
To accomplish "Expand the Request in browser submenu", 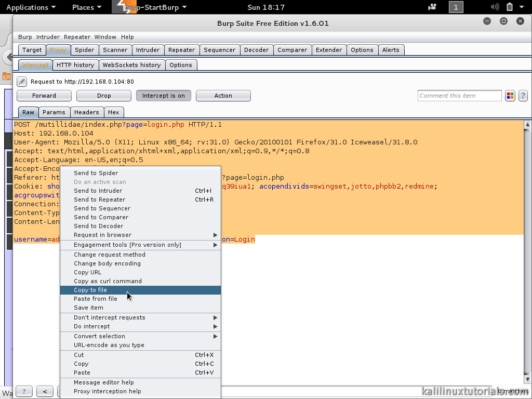I will click(x=101, y=235).
